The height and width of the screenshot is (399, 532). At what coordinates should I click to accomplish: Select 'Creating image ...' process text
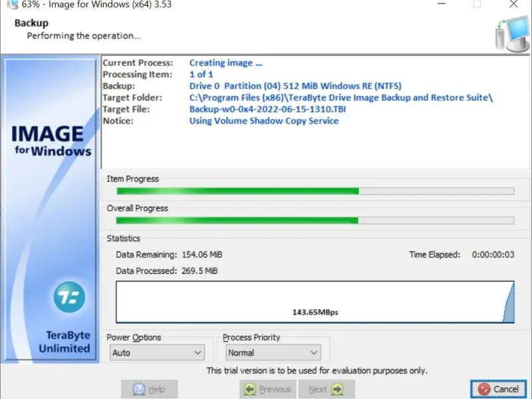point(225,63)
